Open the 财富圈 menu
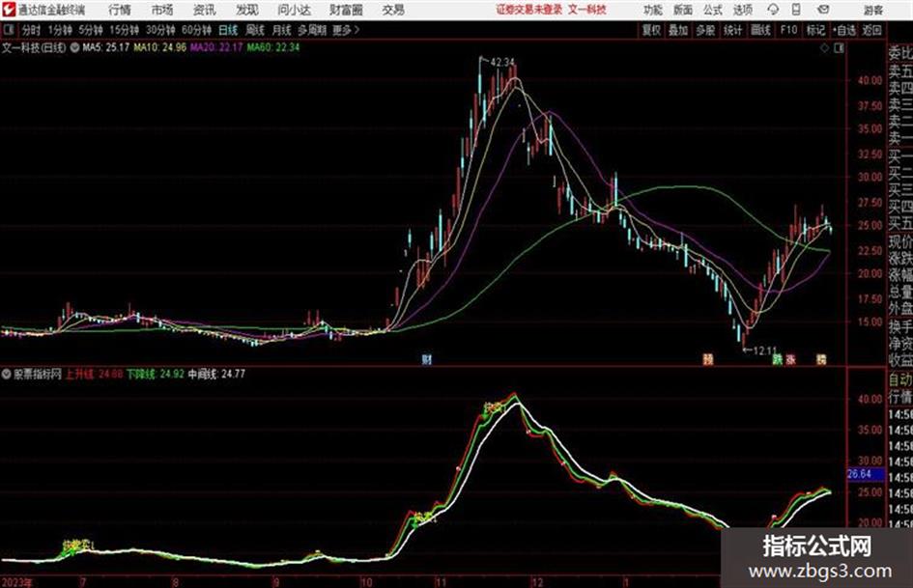913x588 pixels. pos(346,10)
